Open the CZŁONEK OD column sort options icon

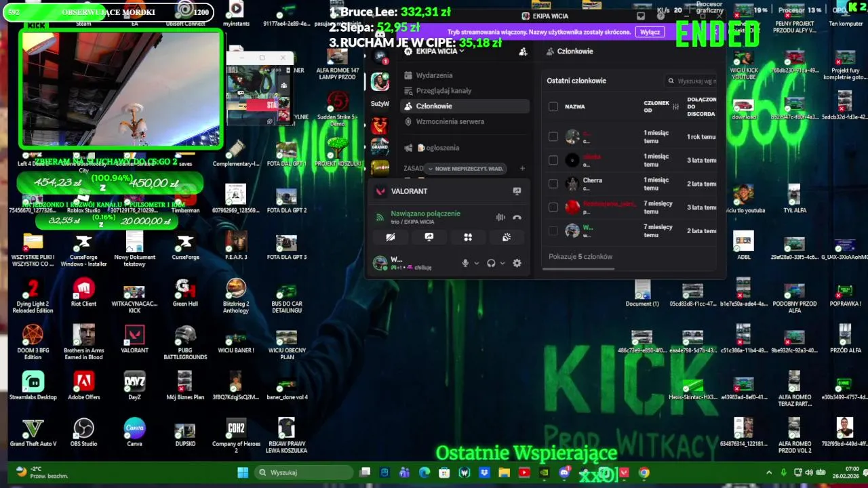[x=675, y=106]
